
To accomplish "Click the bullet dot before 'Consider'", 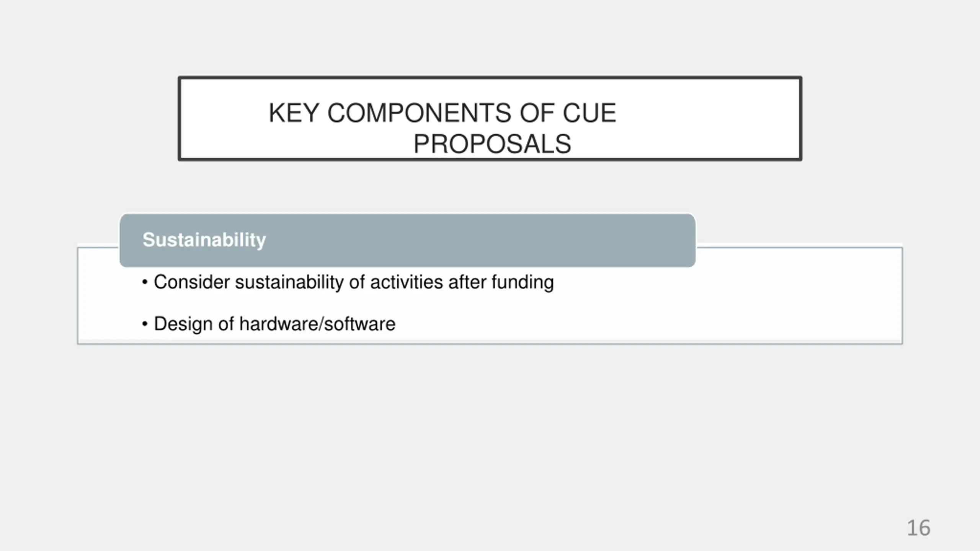I will pos(144,283).
